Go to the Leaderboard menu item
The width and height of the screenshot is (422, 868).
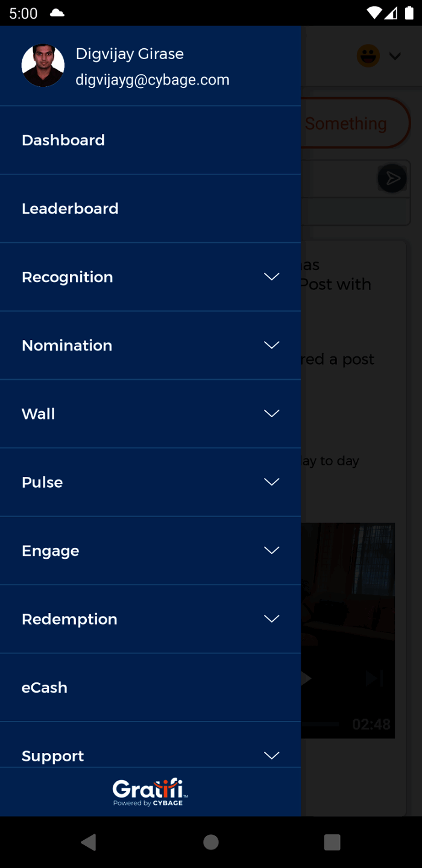click(70, 209)
